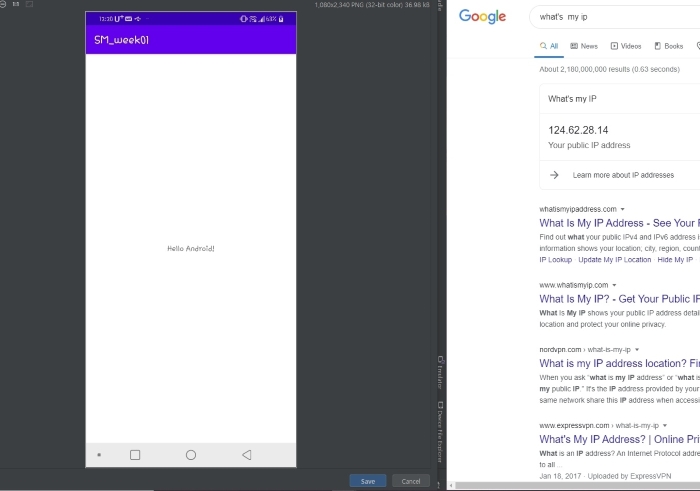The image size is (700, 491).
Task: Select the All search tab
Action: [x=549, y=46]
